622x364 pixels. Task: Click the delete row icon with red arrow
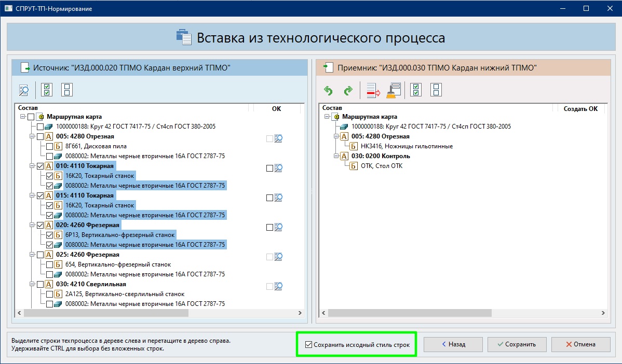373,91
